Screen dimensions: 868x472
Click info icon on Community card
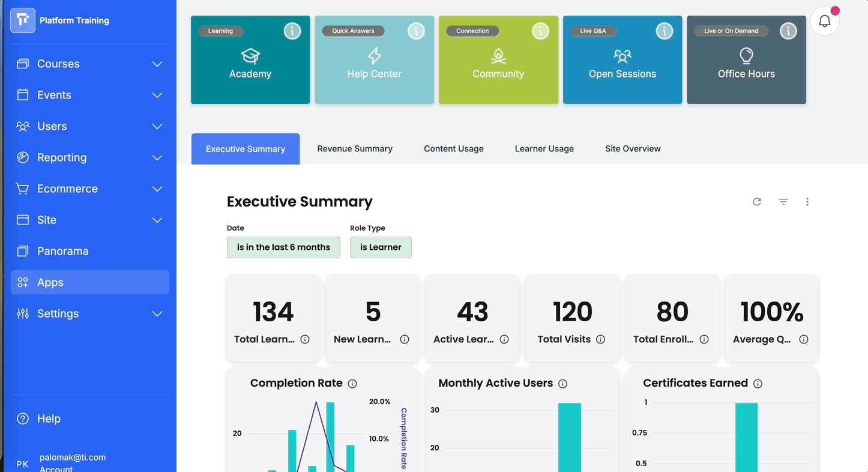[x=540, y=31]
